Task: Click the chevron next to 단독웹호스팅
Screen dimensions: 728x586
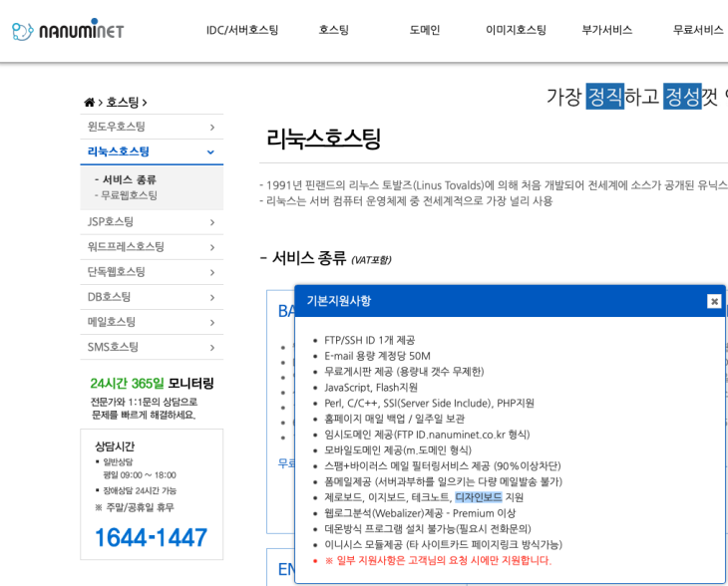Action: pos(211,272)
